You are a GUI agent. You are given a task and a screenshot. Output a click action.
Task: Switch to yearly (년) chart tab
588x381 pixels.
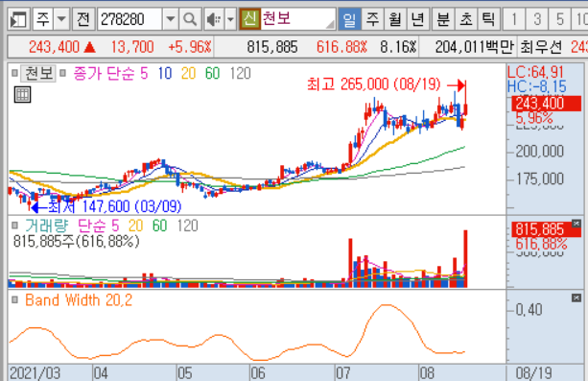point(417,19)
